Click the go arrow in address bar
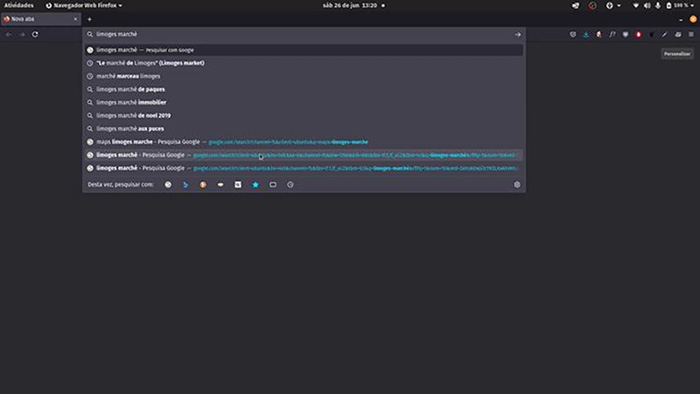 [517, 34]
